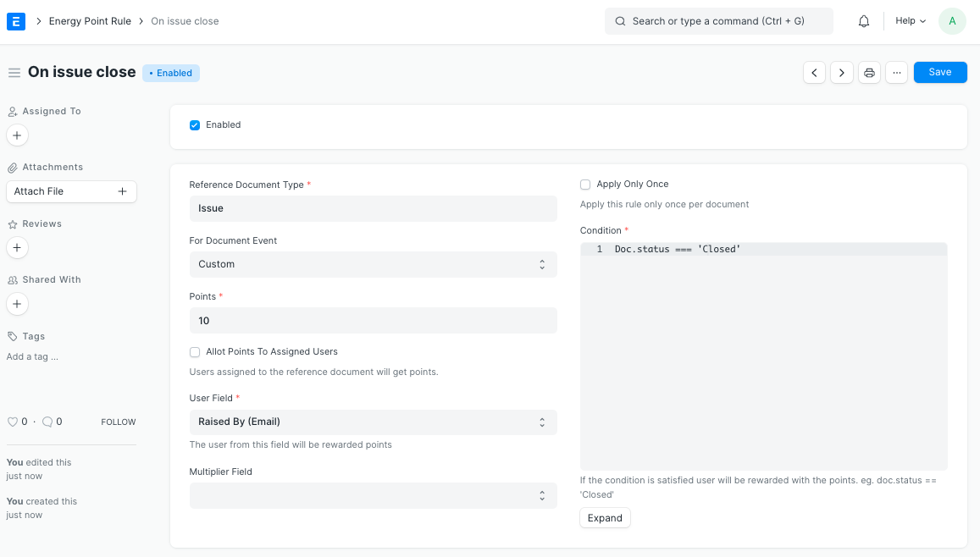Click the Points input field
This screenshot has height=557, width=980.
(373, 321)
